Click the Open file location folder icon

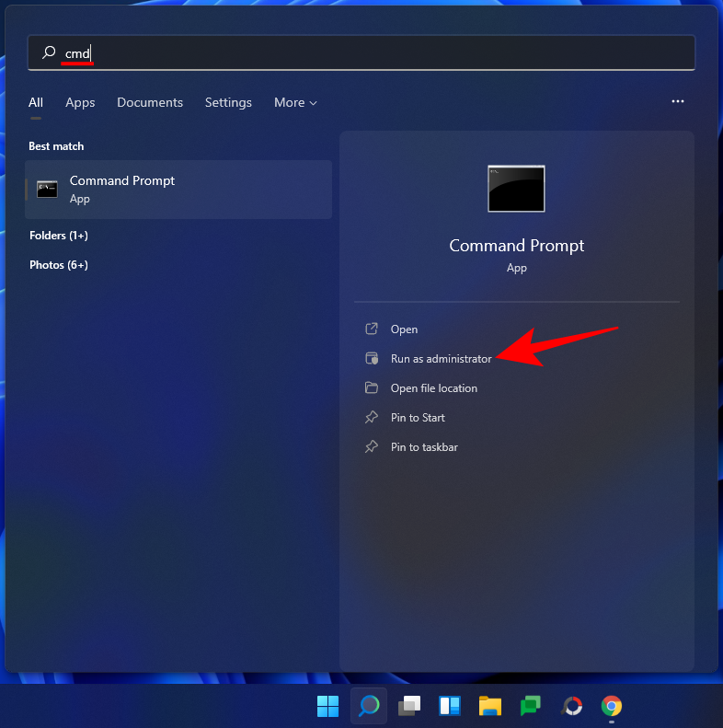coord(372,387)
